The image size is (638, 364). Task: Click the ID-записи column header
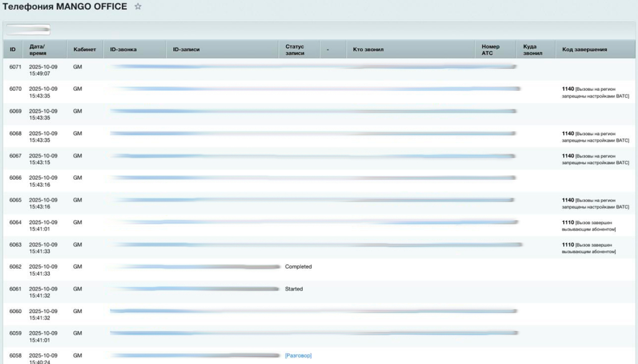186,50
